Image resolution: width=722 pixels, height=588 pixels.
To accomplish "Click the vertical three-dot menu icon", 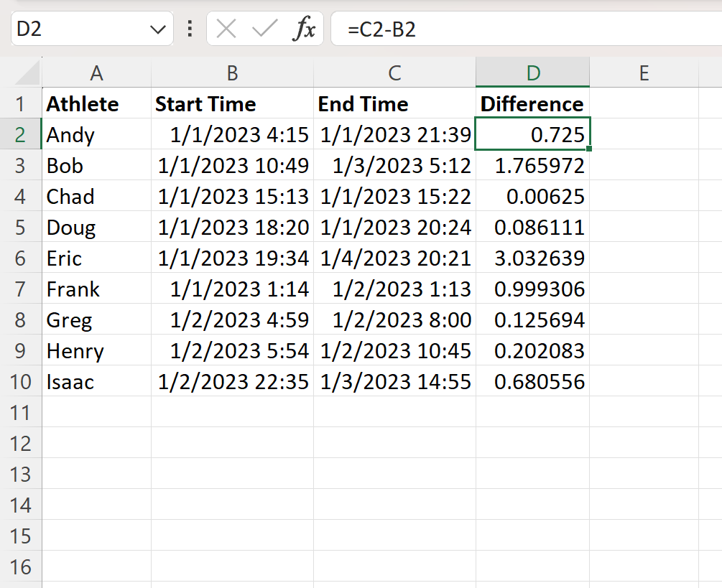I will [x=188, y=29].
